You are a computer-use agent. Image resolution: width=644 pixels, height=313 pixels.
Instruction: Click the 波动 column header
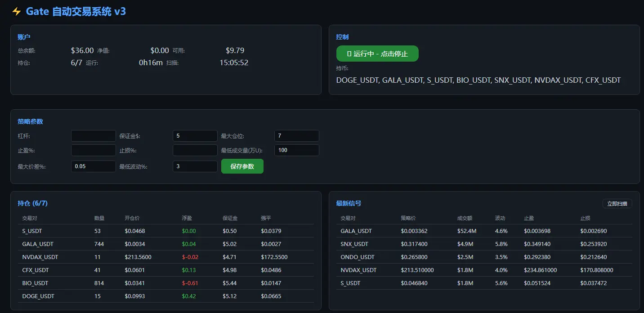click(x=500, y=218)
